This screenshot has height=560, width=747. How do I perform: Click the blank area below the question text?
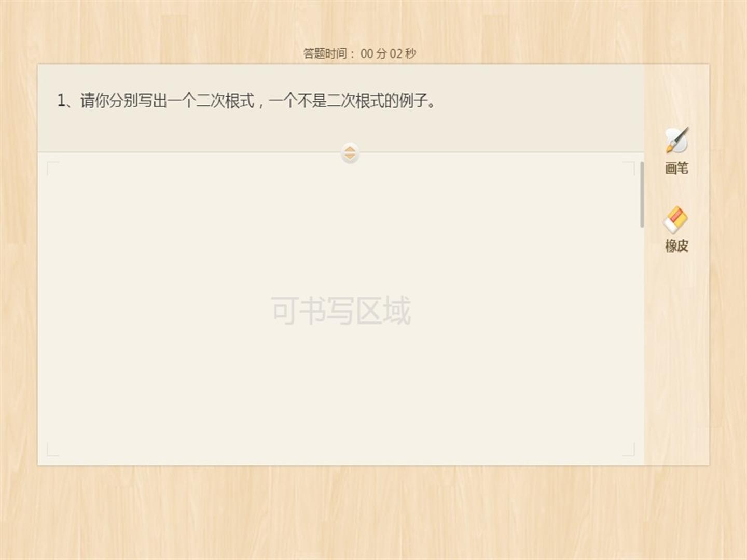pos(341,130)
